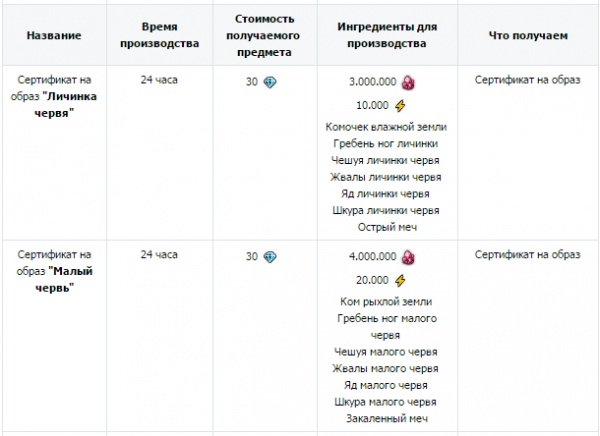
Task: Click the red gem icon next to 4.000.000
Action: 408,257
